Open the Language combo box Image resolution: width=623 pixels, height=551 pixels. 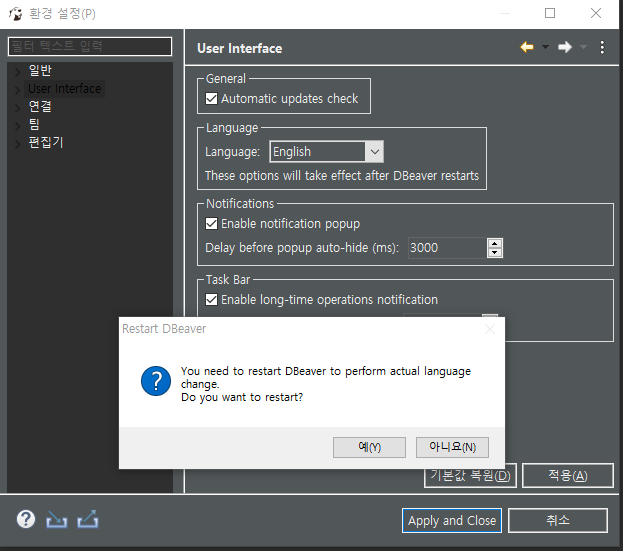pyautogui.click(x=327, y=151)
